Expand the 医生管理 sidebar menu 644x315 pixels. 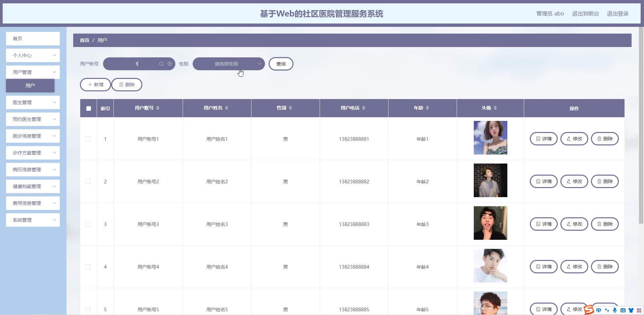pyautogui.click(x=33, y=102)
